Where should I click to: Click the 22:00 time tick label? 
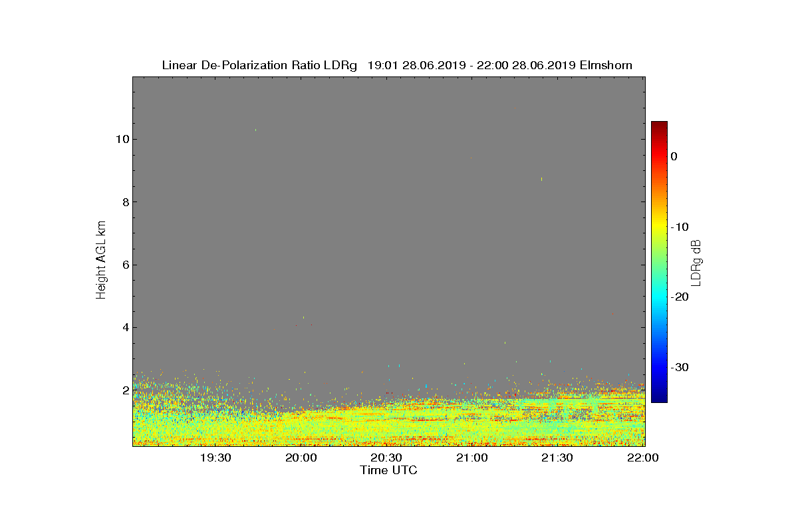(x=643, y=458)
